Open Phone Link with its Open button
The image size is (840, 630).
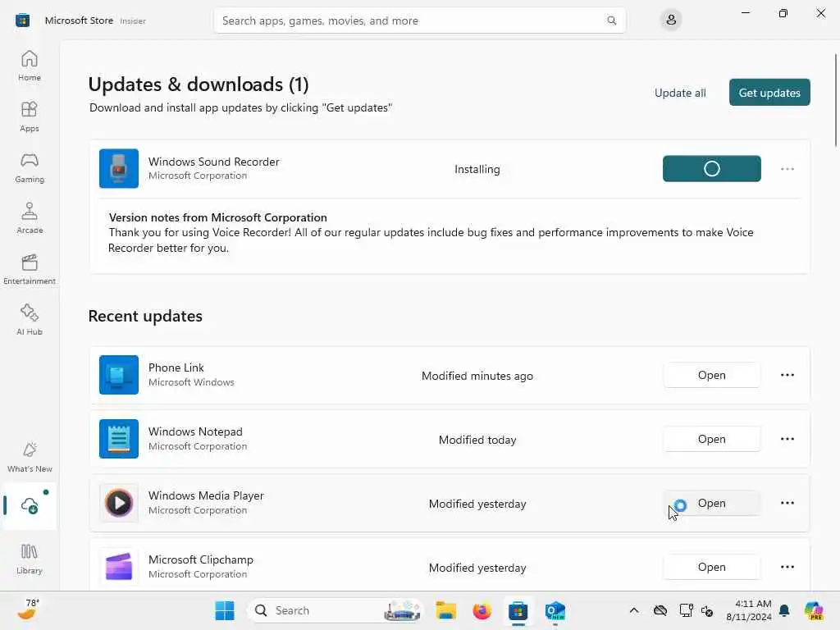point(711,375)
